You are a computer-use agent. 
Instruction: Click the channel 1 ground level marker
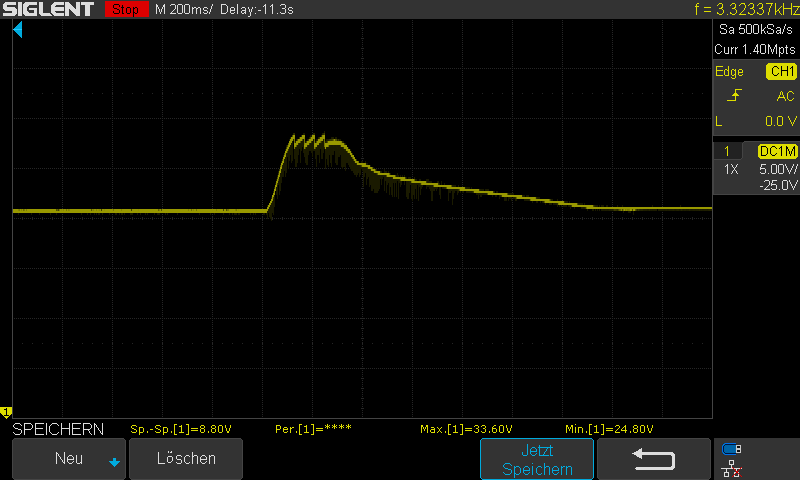click(x=6, y=412)
